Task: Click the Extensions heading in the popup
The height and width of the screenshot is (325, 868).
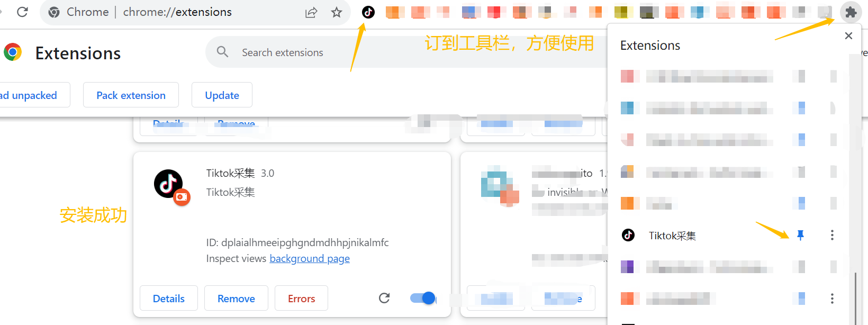Action: click(x=650, y=46)
